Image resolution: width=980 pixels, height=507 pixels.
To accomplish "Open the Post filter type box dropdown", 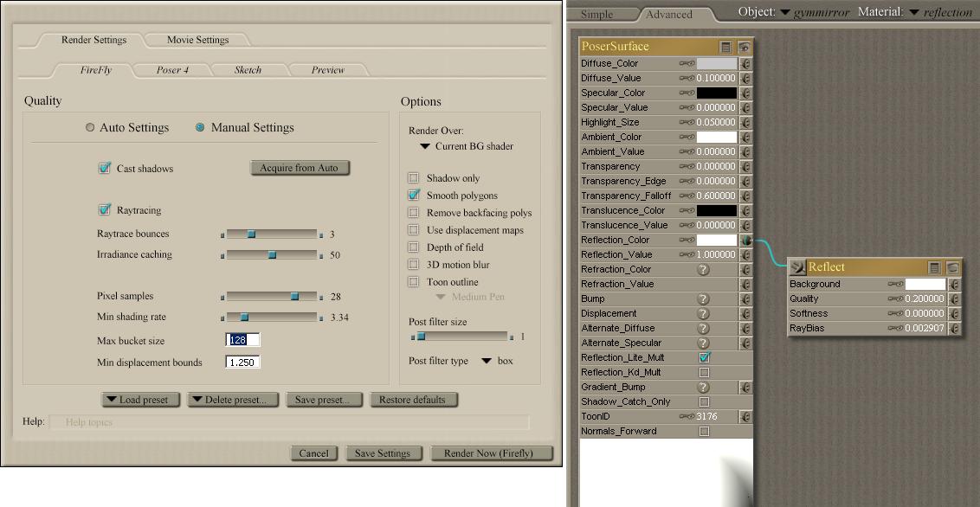I will (497, 362).
